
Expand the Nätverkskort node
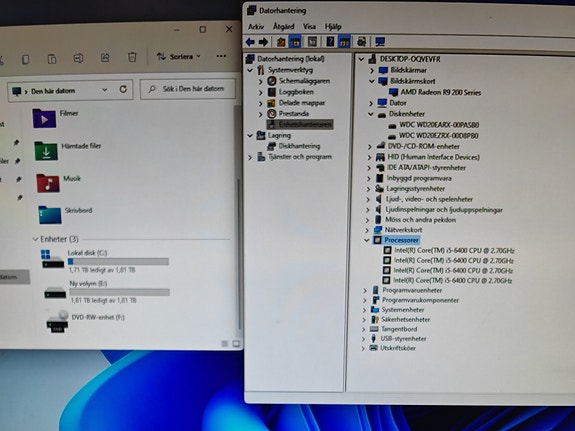tap(367, 230)
